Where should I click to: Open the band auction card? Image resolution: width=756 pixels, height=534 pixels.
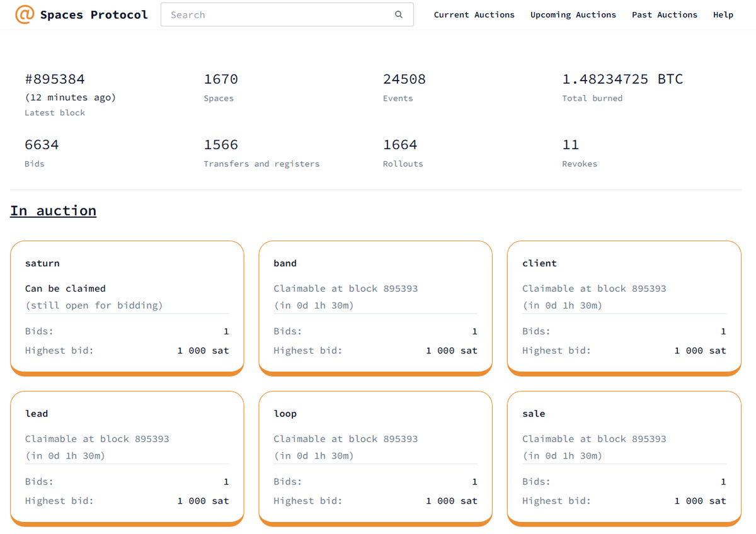tap(375, 307)
